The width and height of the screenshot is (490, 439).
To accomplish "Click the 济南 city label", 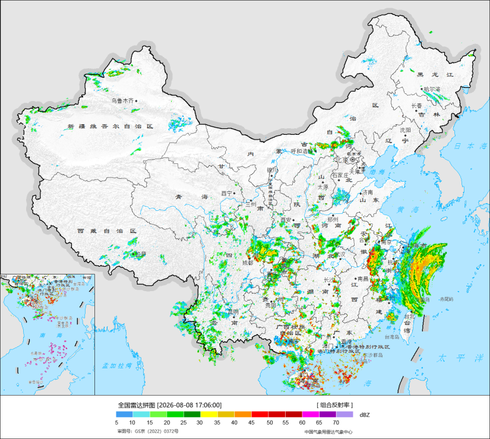I will point(368,192).
